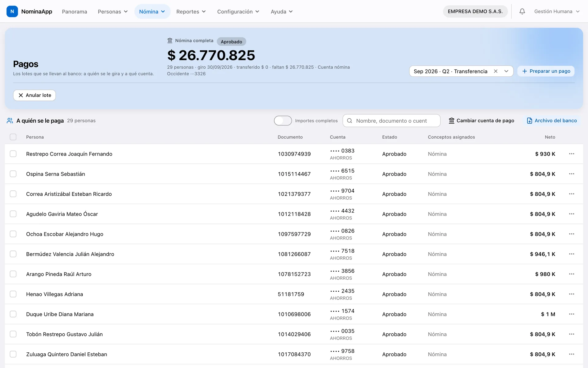588x368 pixels.
Task: Open the Gestión Humana user menu
Action: pyautogui.click(x=557, y=11)
